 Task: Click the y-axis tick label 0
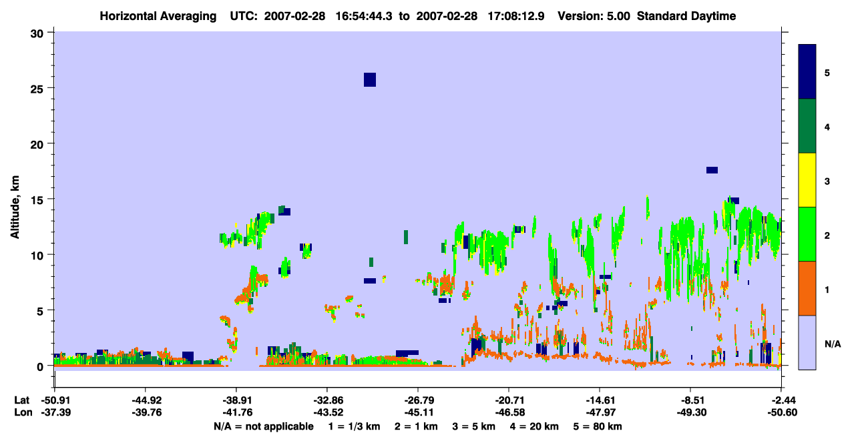pyautogui.click(x=42, y=366)
